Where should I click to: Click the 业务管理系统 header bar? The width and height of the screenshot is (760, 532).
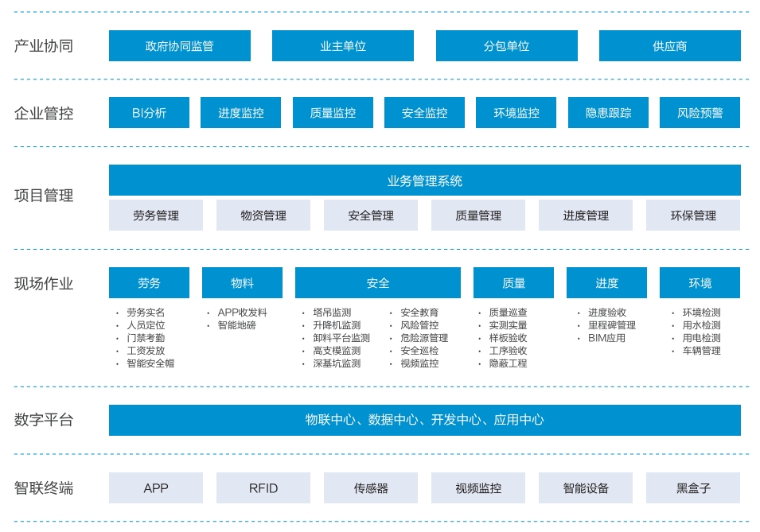424,181
